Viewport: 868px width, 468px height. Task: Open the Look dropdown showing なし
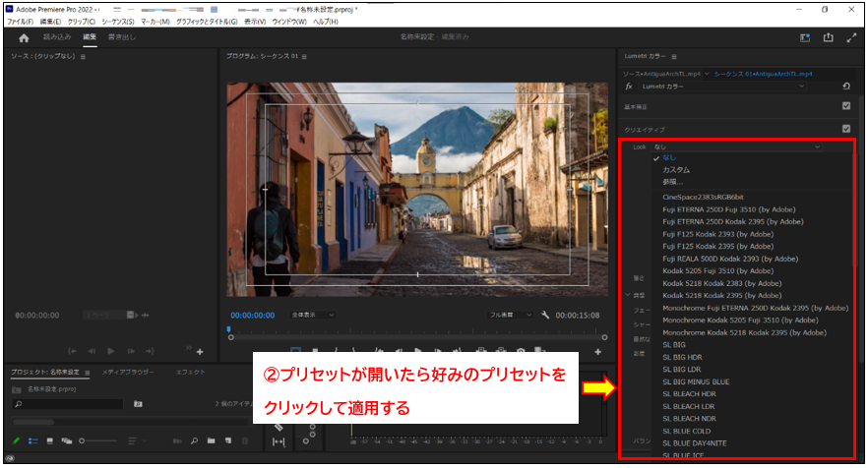[x=736, y=146]
